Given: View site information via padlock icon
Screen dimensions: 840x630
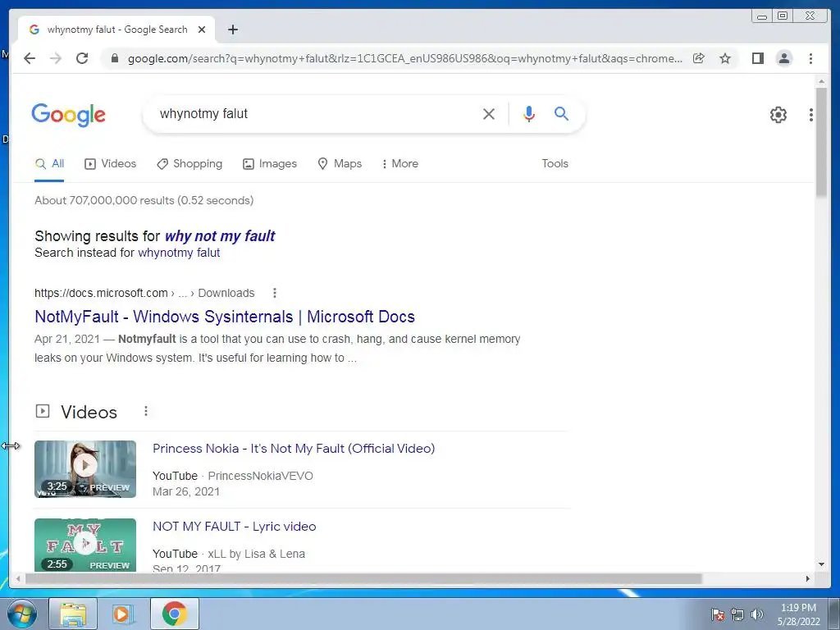Looking at the screenshot, I should point(114,58).
